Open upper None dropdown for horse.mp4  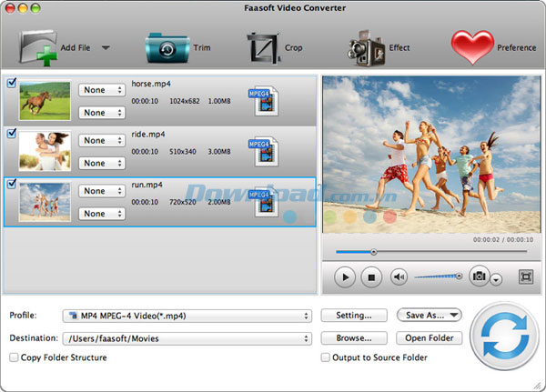coord(102,90)
